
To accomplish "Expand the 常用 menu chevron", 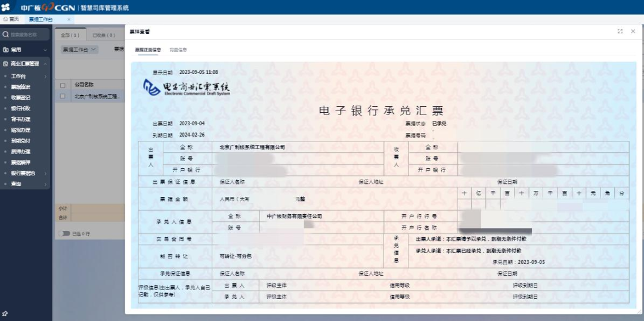I will [x=45, y=50].
